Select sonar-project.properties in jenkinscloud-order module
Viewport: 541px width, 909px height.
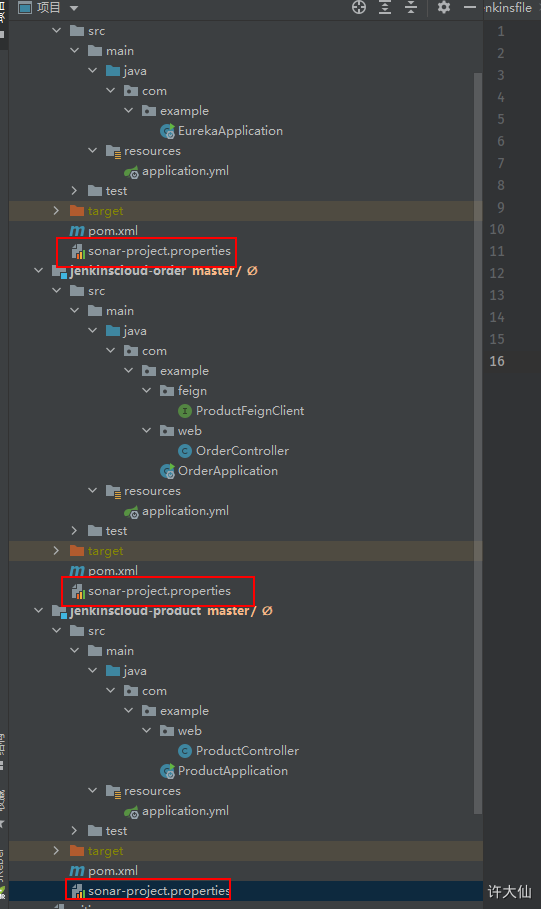coord(159,591)
